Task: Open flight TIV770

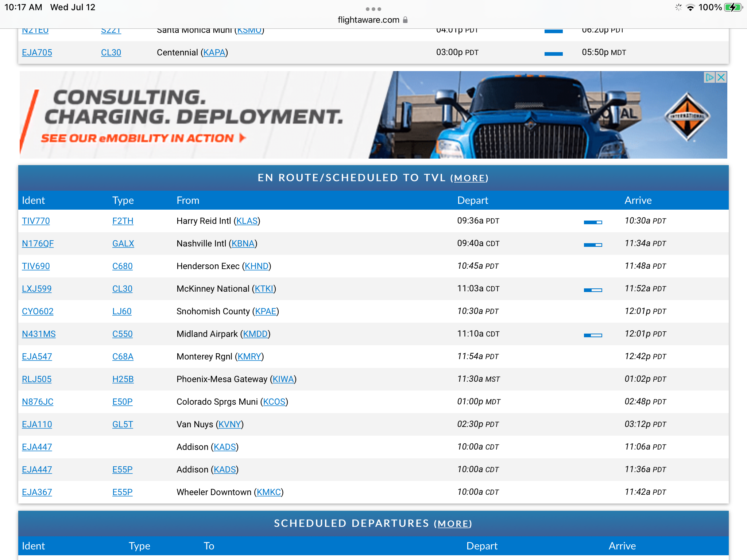Action: pos(36,221)
